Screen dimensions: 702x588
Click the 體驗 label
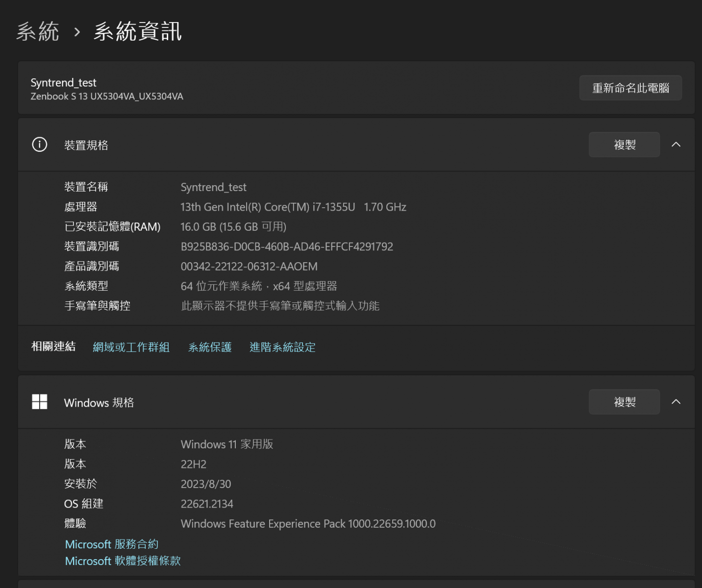pyautogui.click(x=75, y=523)
